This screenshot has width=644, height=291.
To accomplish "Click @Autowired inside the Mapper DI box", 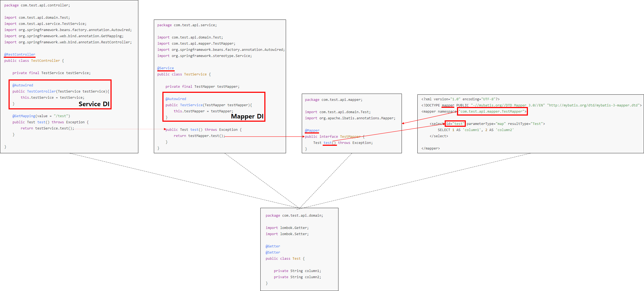I will click(176, 99).
